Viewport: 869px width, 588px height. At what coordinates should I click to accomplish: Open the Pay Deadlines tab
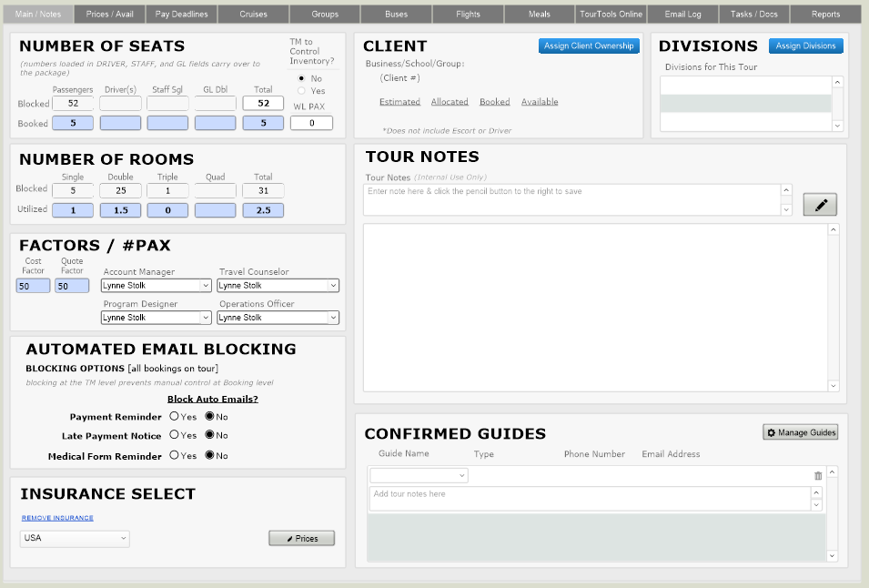pyautogui.click(x=181, y=15)
